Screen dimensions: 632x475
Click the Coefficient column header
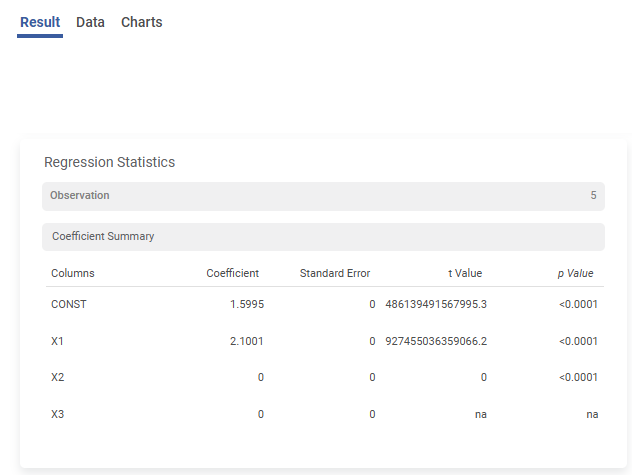point(232,273)
